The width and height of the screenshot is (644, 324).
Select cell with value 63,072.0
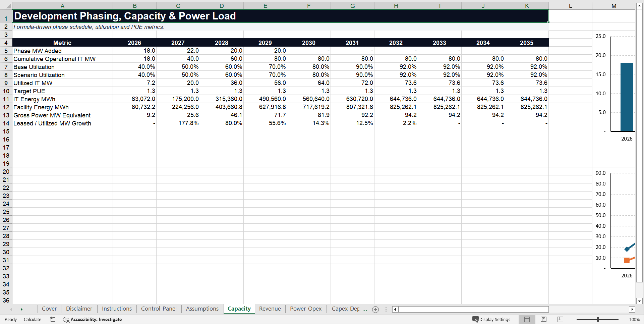134,99
